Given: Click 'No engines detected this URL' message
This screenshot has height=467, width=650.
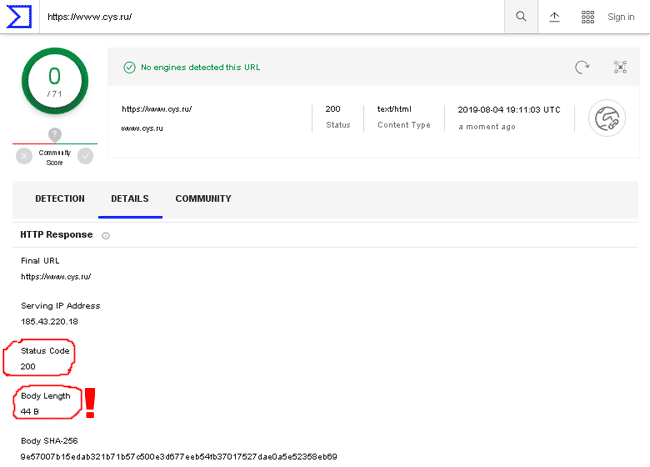Looking at the screenshot, I should tap(200, 67).
